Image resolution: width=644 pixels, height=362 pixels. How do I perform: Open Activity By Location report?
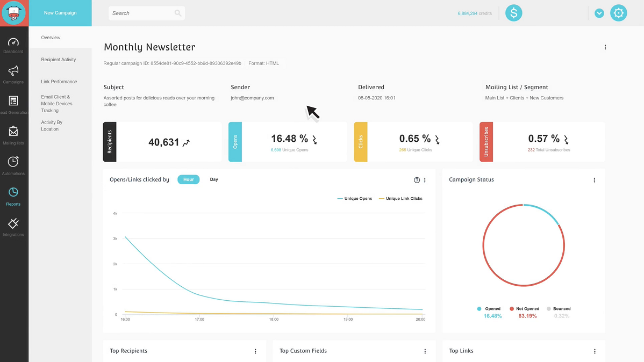52,126
